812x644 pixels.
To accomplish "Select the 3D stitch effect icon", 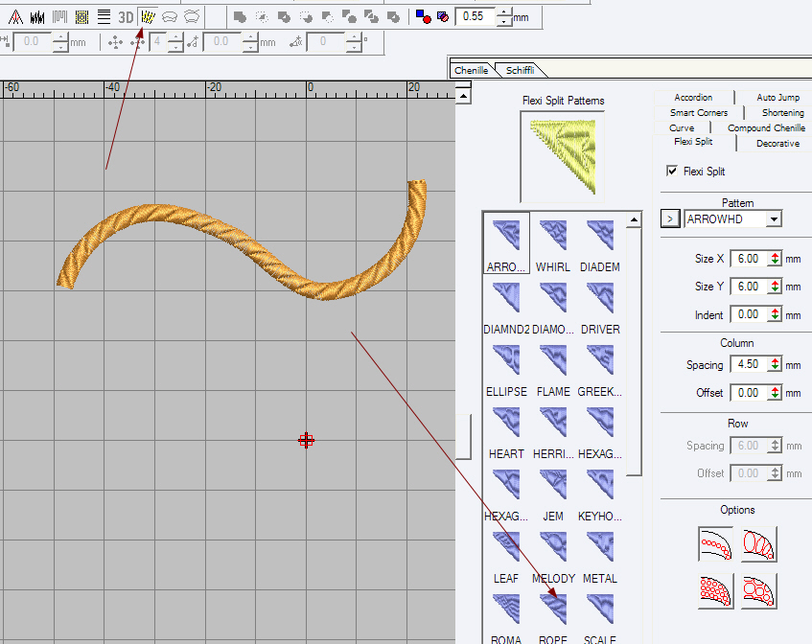I will (126, 16).
